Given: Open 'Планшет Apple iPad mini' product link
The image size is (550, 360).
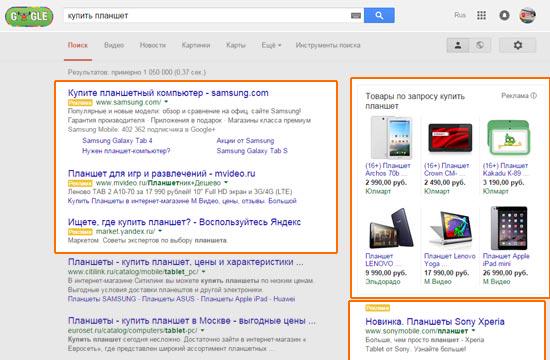Looking at the screenshot, I should [506, 260].
